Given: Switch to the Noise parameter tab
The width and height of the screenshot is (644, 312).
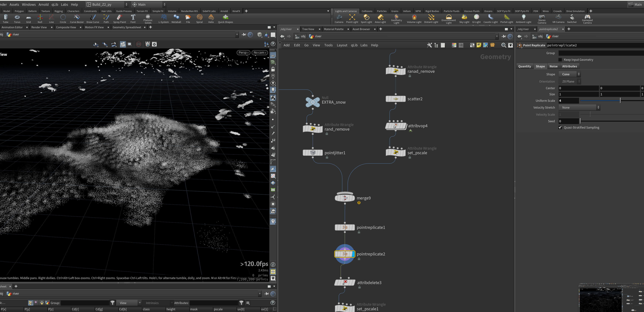Looking at the screenshot, I should pos(553,66).
